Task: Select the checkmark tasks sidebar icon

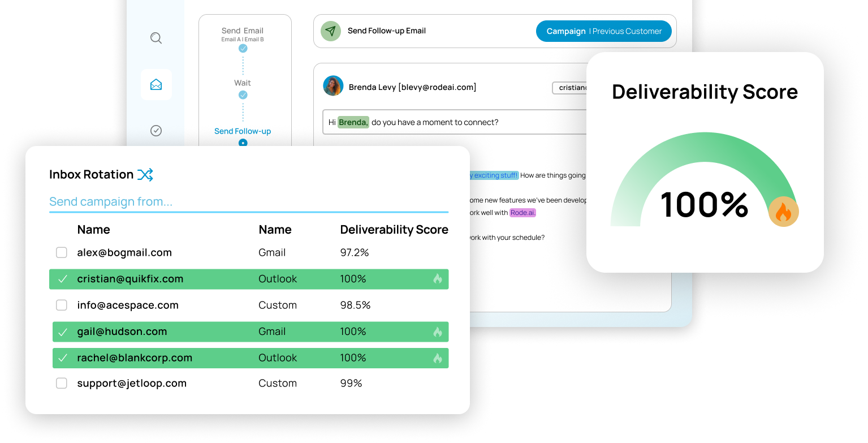Action: (x=156, y=131)
